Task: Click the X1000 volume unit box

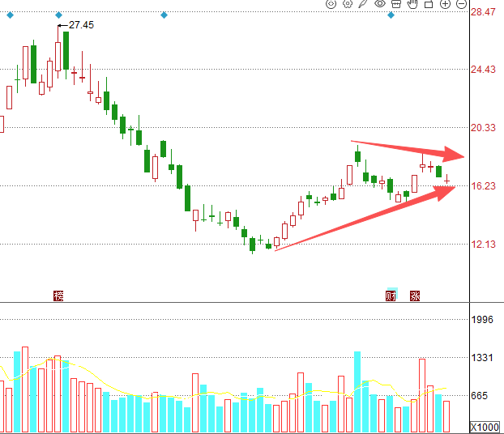Action: [x=485, y=428]
